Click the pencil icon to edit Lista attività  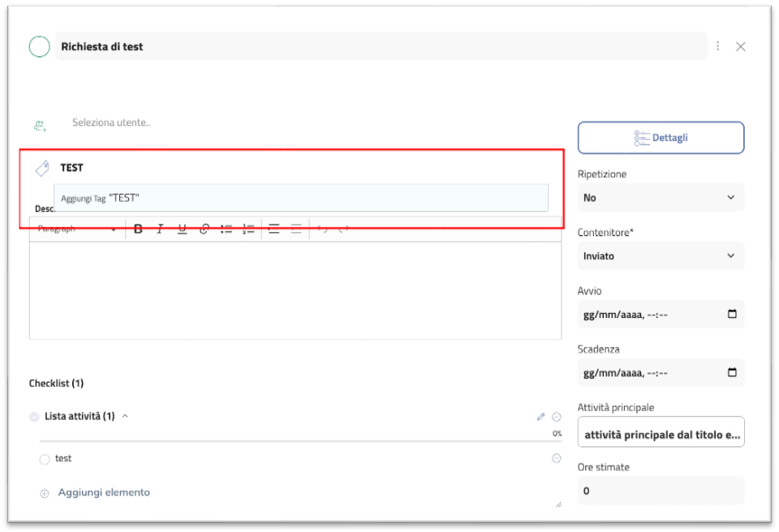(x=541, y=417)
